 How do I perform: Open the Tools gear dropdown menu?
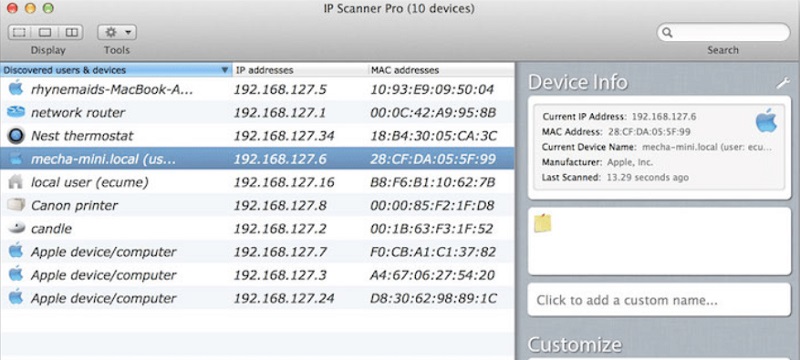click(x=117, y=33)
